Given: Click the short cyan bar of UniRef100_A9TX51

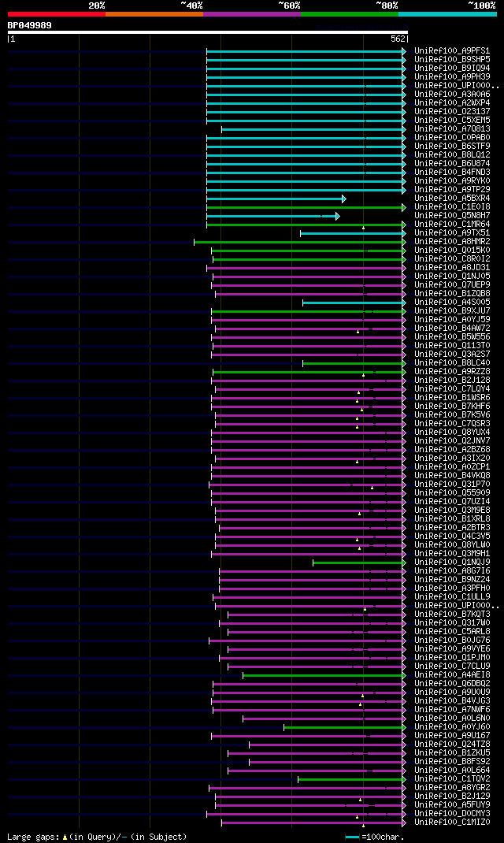Looking at the screenshot, I should pyautogui.click(x=352, y=233).
